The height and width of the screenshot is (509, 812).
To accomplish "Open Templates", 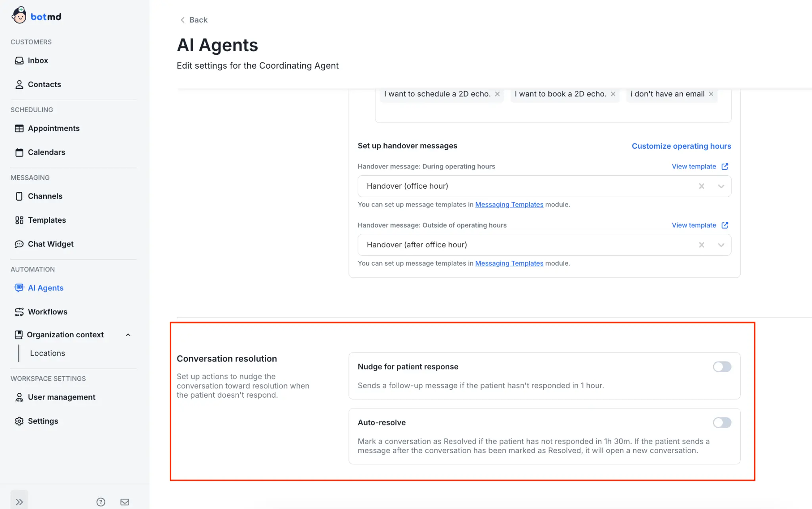I will [47, 220].
